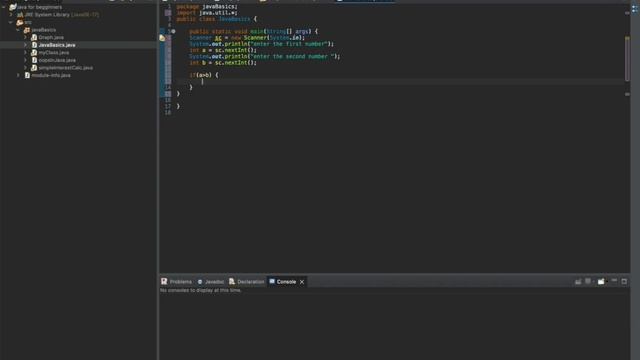Image resolution: width=640 pixels, height=360 pixels.
Task: Click the 'int a = sc.nextInt();' line
Action: tap(223, 50)
